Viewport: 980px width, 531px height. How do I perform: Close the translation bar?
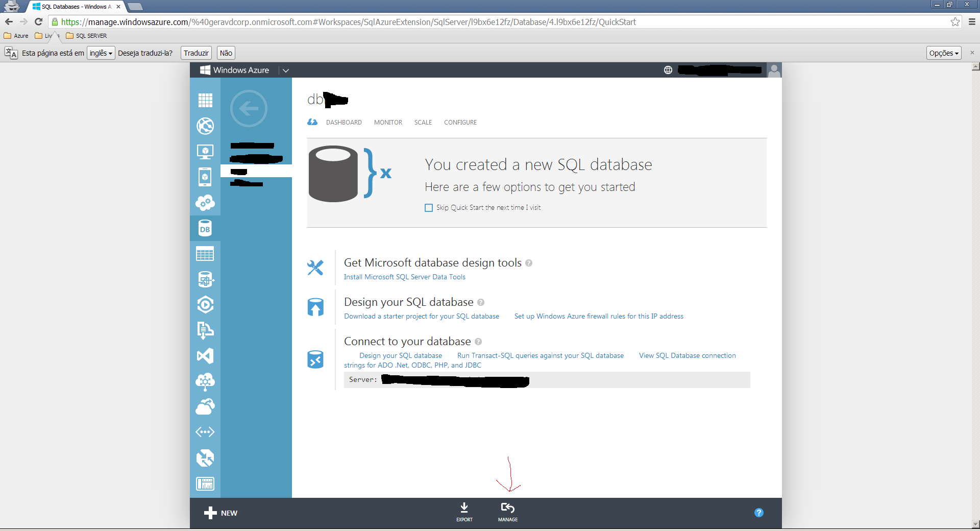click(x=972, y=53)
